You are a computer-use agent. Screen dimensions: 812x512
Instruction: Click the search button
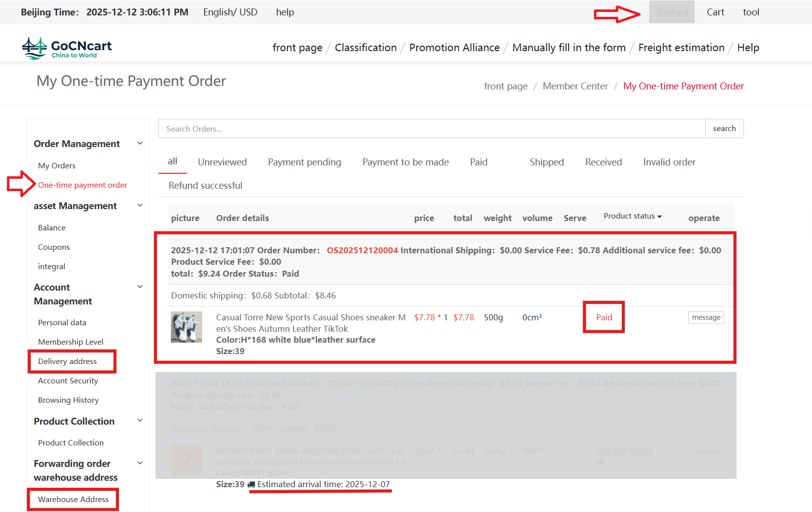724,128
